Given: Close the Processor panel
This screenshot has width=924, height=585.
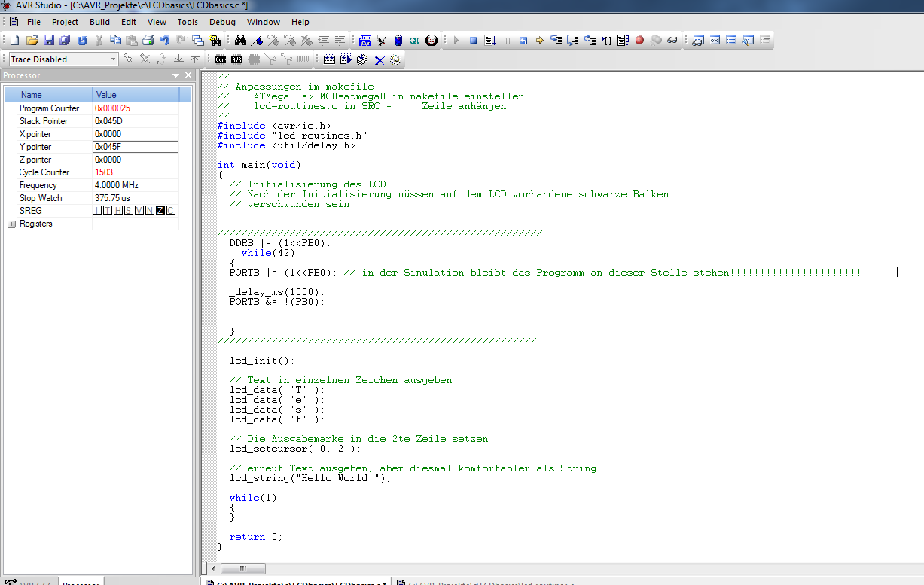Looking at the screenshot, I should click(x=188, y=75).
